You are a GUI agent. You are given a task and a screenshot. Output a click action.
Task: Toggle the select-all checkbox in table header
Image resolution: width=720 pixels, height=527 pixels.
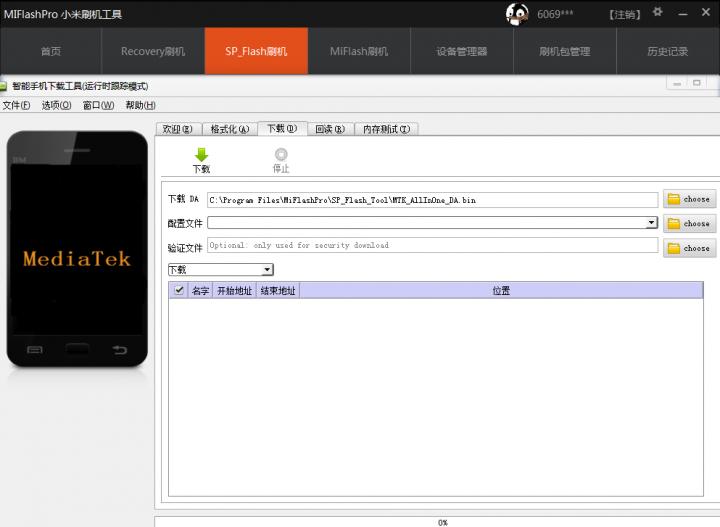(x=179, y=290)
